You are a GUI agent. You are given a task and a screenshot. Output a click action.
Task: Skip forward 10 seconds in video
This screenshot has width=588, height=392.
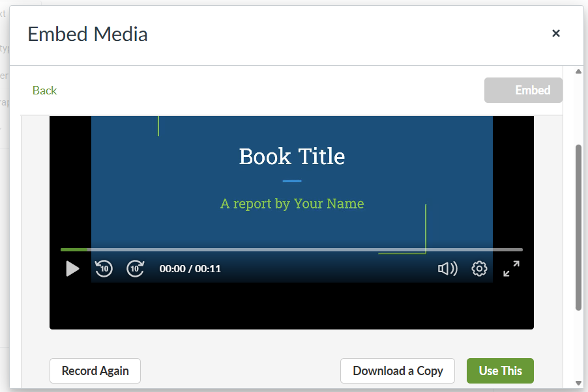click(x=135, y=268)
